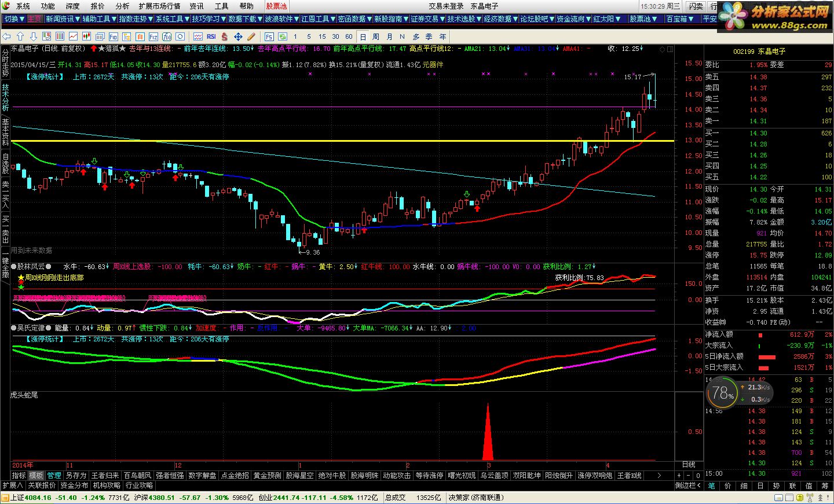Click the 闪卖 button
834x504 pixels.
click(696, 6)
